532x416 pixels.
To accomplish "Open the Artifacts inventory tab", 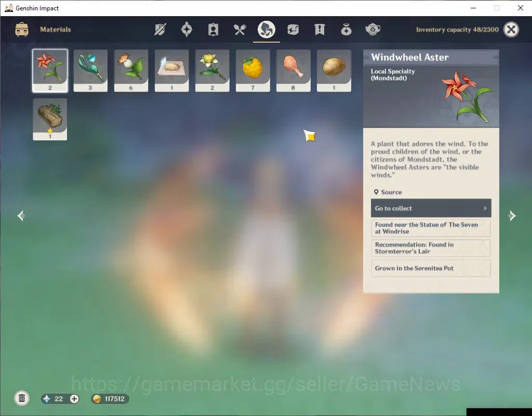I will tap(187, 30).
